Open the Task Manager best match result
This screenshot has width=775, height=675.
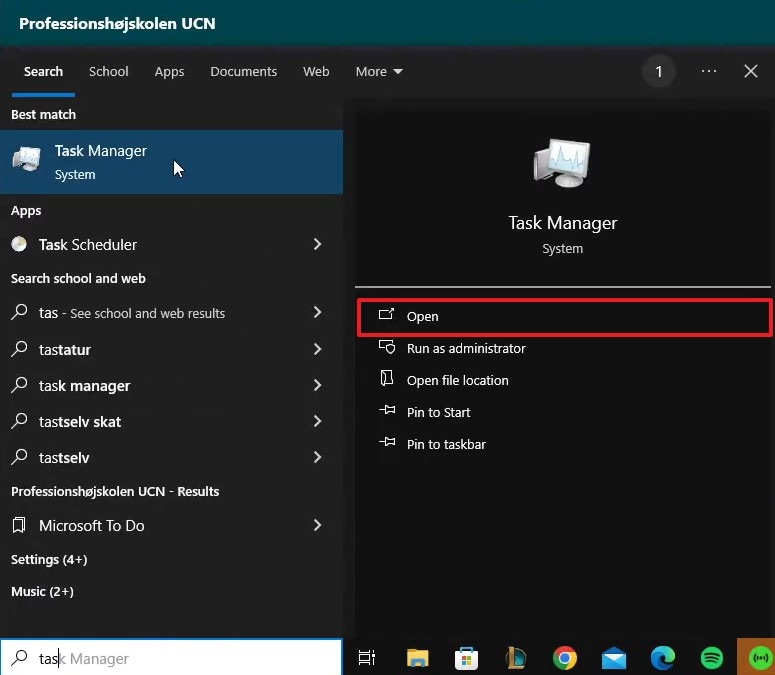(172, 162)
